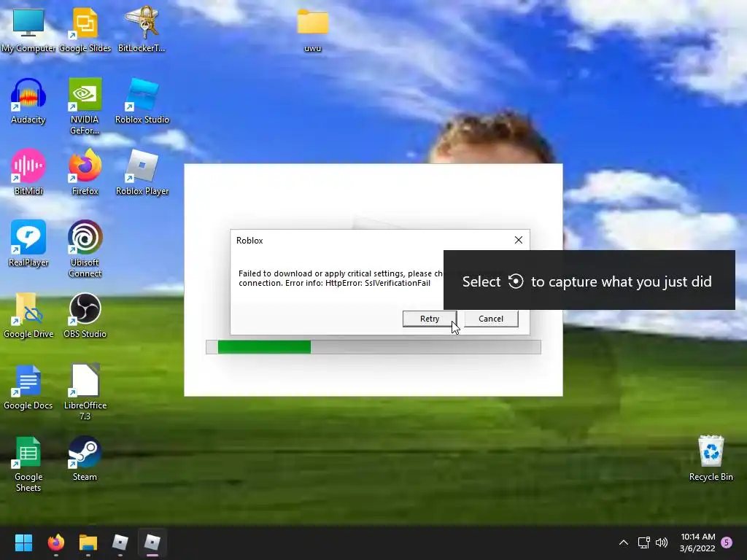Image resolution: width=747 pixels, height=560 pixels.
Task: Open the Windows Start menu
Action: point(23,542)
